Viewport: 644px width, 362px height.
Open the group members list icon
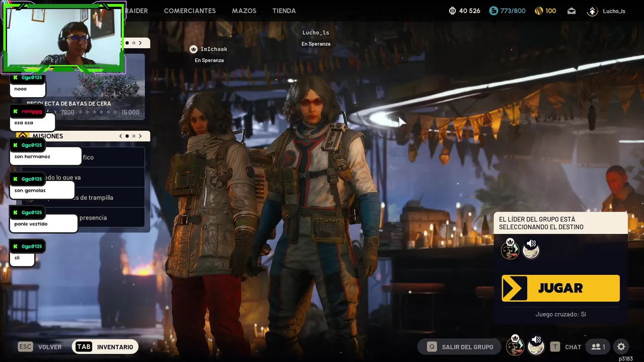pos(598,346)
